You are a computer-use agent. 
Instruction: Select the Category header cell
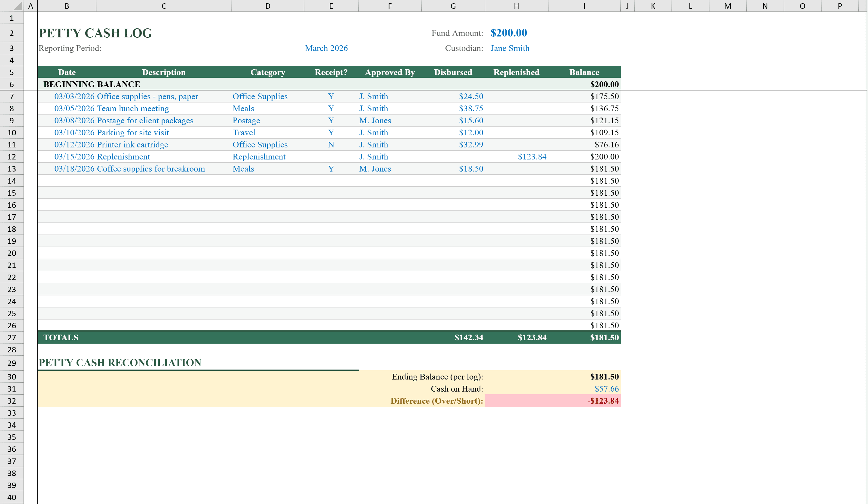[x=268, y=72]
